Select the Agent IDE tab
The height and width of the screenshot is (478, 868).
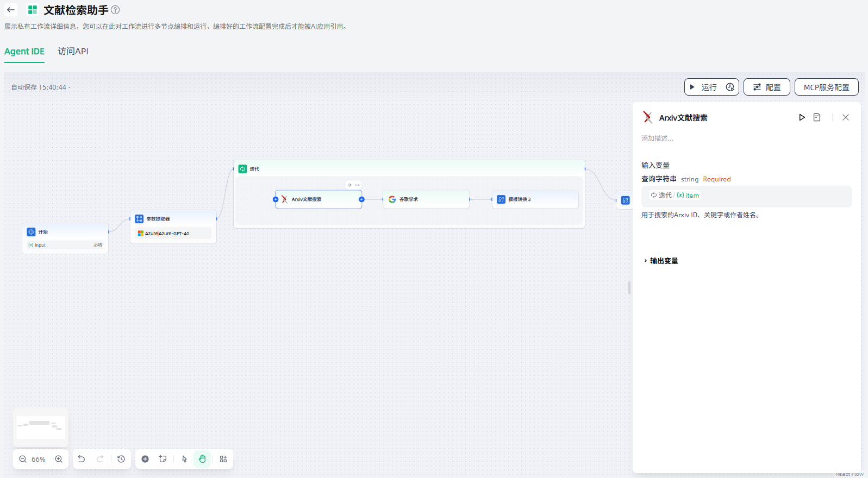tap(24, 51)
